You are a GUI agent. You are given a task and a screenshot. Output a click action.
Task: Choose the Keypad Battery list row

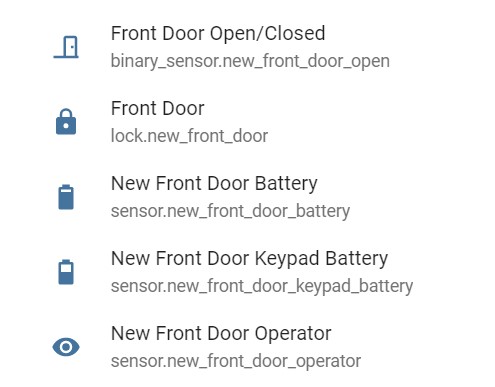(x=247, y=272)
